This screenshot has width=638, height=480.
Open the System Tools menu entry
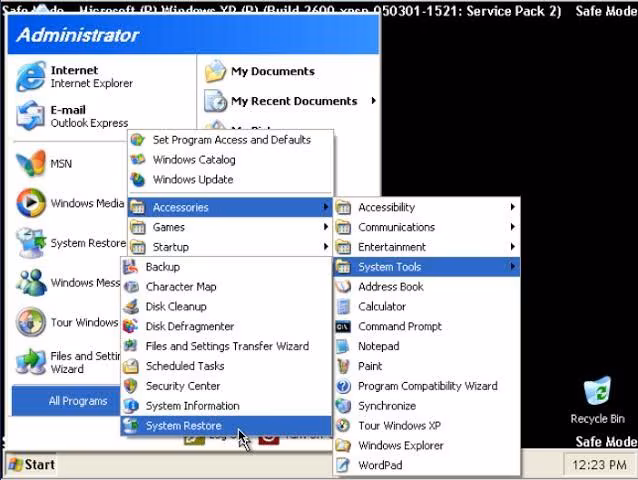click(426, 267)
